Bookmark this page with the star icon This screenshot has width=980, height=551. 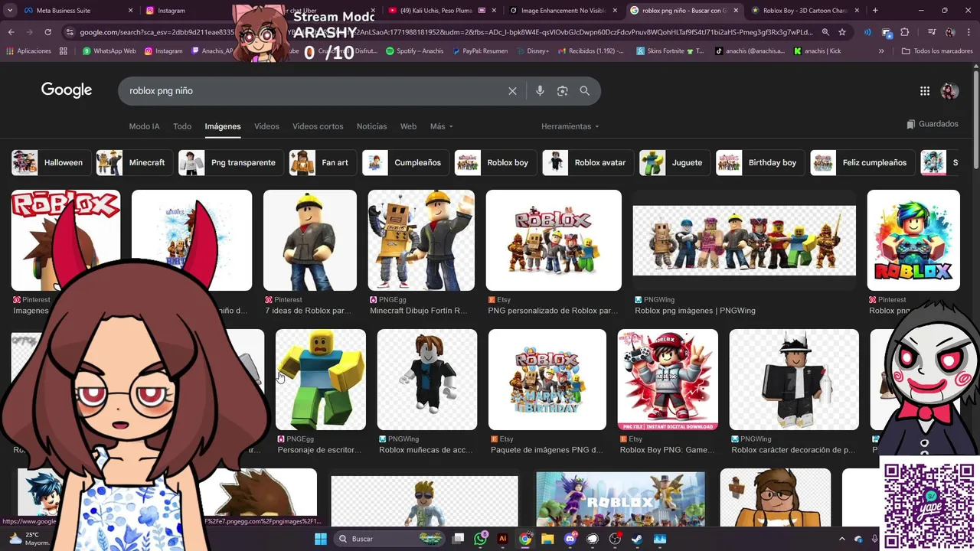pyautogui.click(x=842, y=32)
